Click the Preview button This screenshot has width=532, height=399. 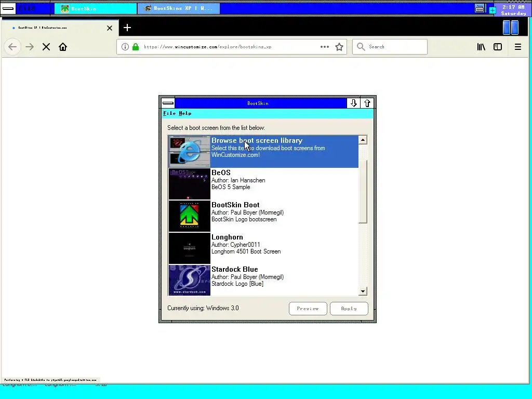pyautogui.click(x=308, y=309)
